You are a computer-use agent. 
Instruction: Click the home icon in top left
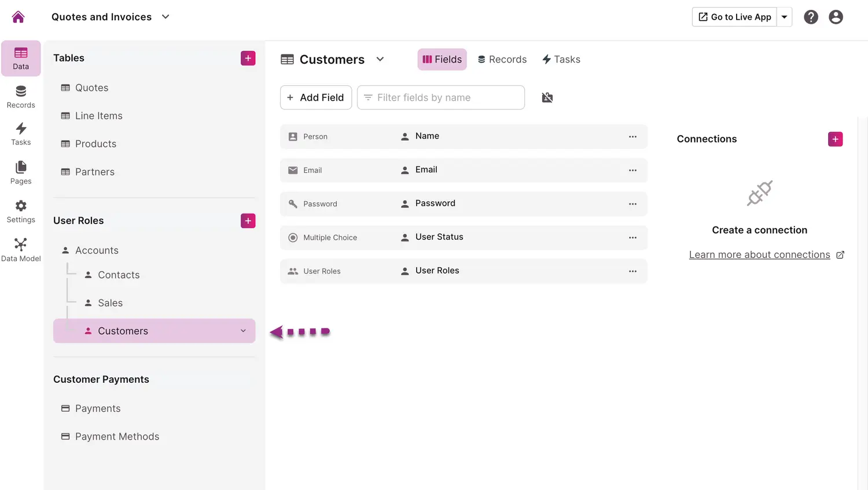click(18, 17)
